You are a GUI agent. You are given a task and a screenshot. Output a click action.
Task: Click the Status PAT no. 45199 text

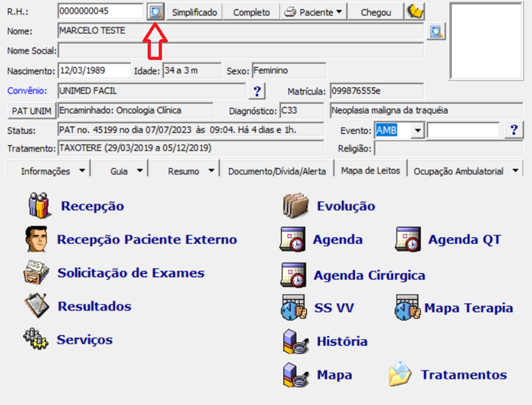[x=177, y=130]
